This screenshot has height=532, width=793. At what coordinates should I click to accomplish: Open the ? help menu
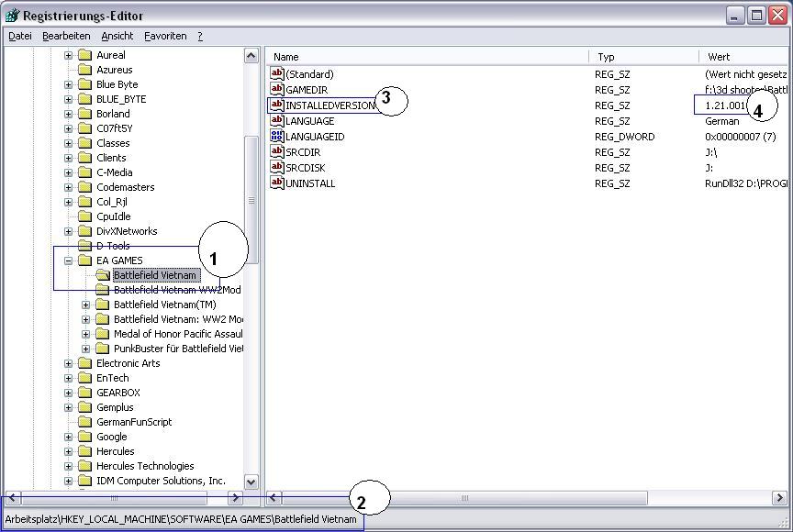[200, 36]
